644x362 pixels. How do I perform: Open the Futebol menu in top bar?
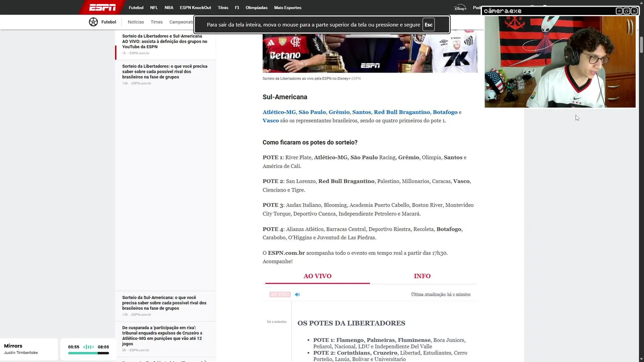(136, 8)
